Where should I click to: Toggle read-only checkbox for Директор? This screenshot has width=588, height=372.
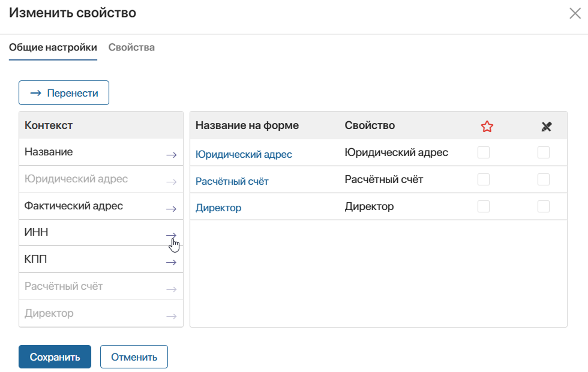coord(544,206)
